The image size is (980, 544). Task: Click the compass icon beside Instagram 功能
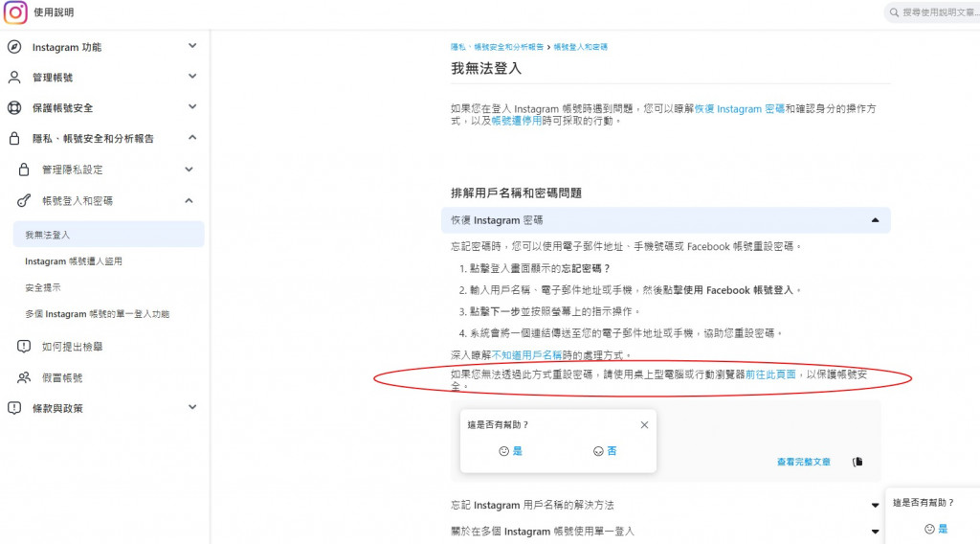coord(13,47)
